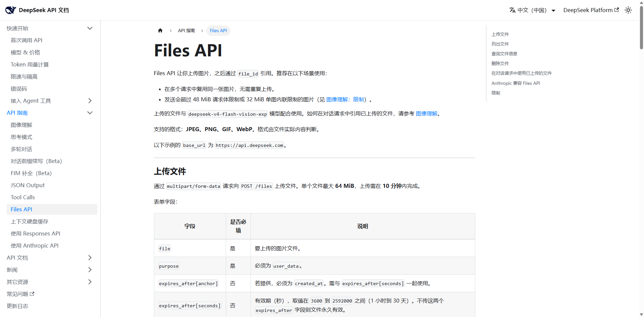Click the expires_after[seconds] field cell
Image resolution: width=644 pixels, height=317 pixels.
click(190, 306)
